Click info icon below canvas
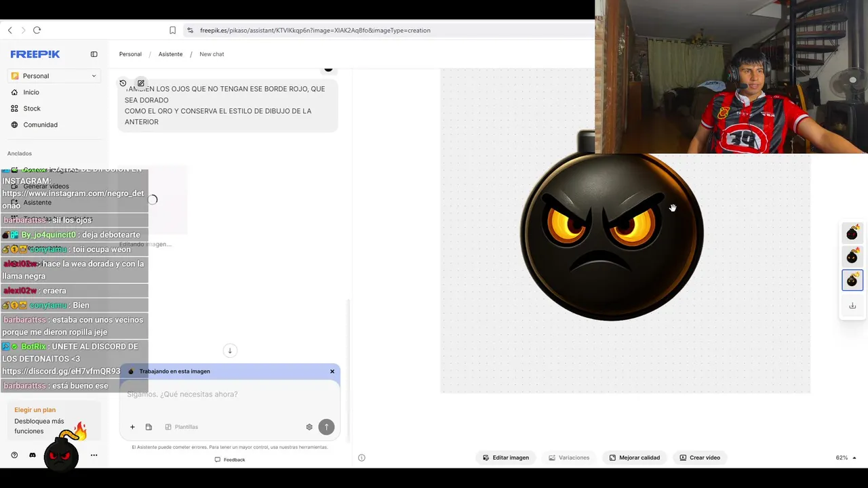This screenshot has width=868, height=488. [361, 457]
